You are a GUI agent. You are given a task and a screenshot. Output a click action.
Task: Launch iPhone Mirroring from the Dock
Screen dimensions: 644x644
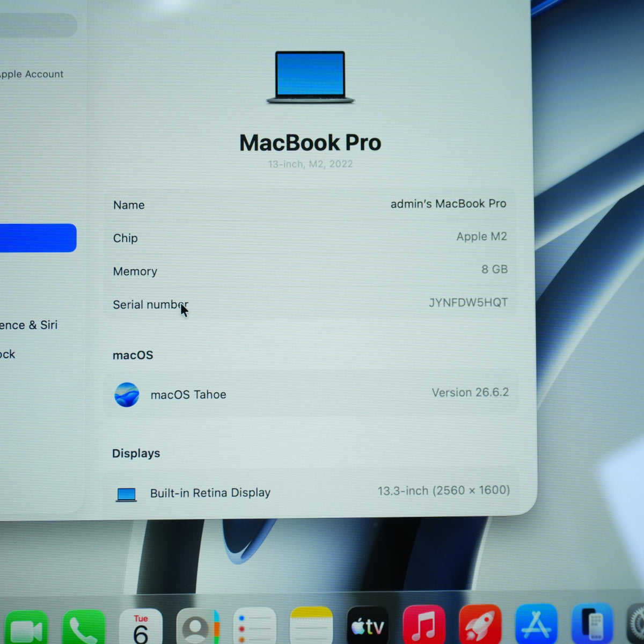592,624
